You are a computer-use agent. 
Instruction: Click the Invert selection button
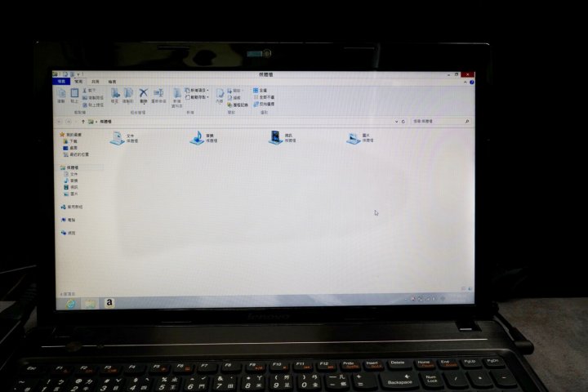coord(264,104)
